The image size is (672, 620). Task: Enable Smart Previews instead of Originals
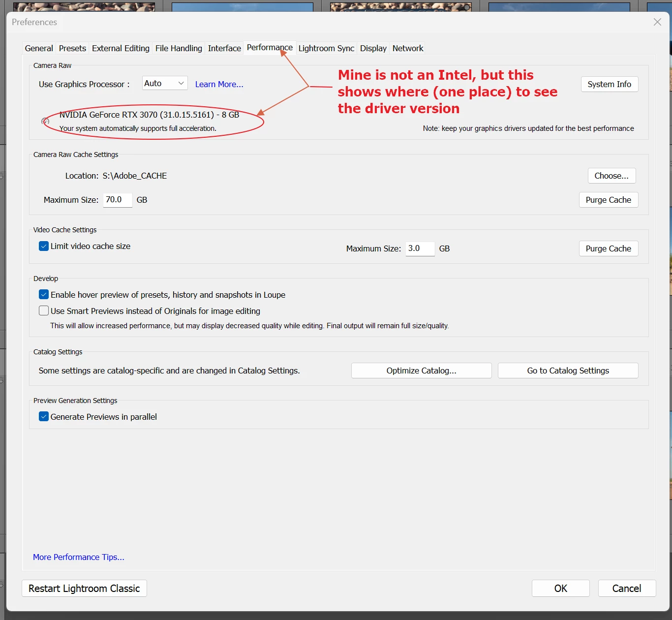(x=44, y=311)
